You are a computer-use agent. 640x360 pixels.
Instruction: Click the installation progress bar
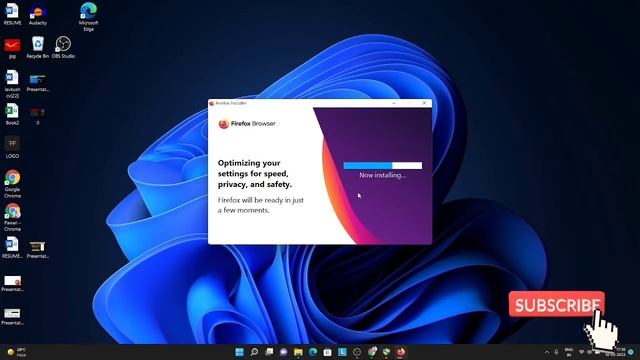[382, 165]
